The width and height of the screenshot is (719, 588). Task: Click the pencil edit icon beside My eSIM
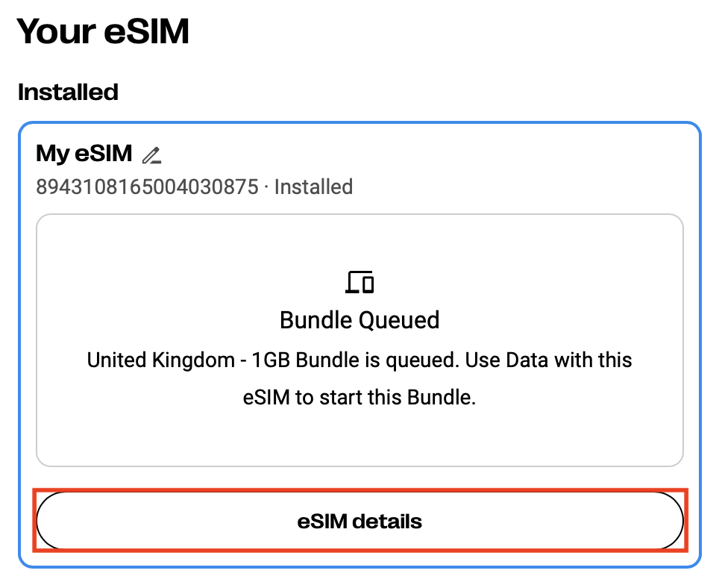pyautogui.click(x=151, y=155)
